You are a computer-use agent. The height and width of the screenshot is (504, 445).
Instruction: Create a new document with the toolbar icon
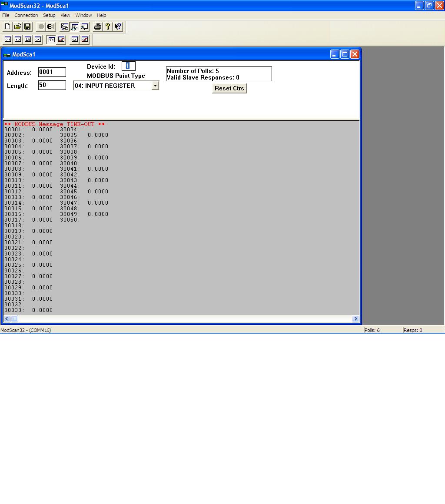point(7,27)
